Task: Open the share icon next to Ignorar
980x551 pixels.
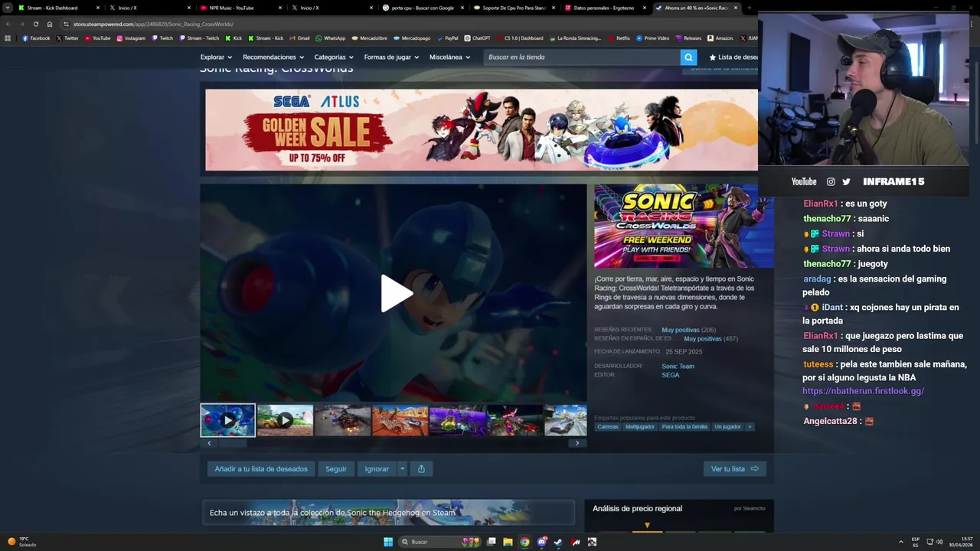Action: click(421, 469)
